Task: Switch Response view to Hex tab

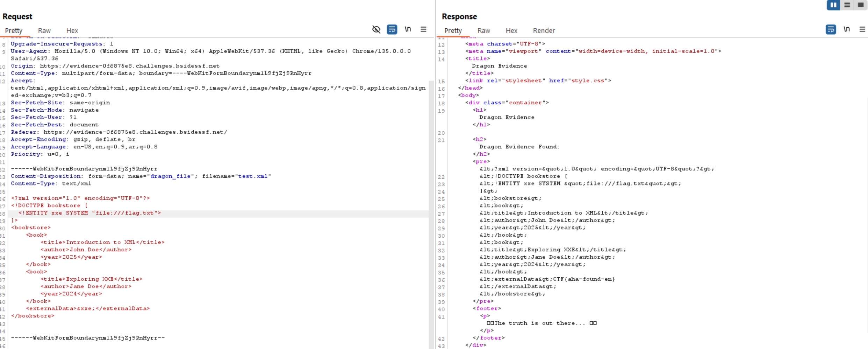Action: 511,31
